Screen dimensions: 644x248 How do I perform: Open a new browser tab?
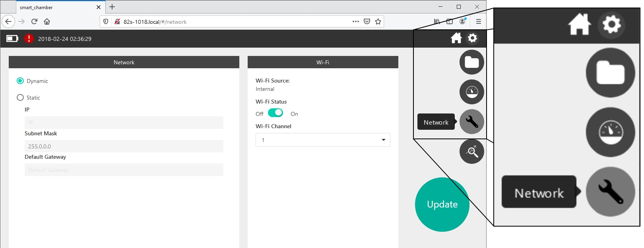coord(112,7)
